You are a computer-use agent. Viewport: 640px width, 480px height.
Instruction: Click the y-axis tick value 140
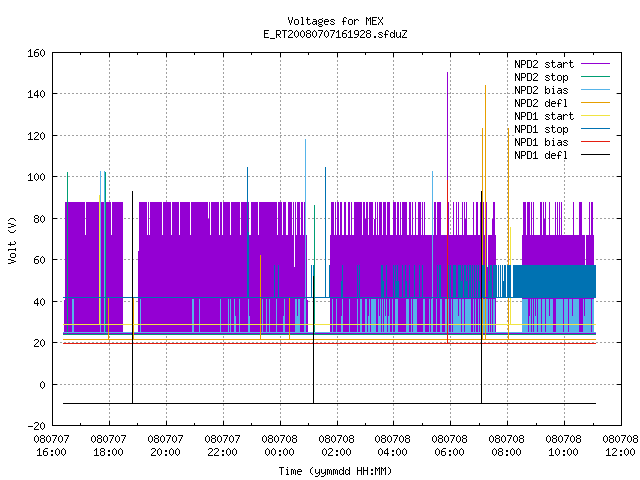pos(36,94)
